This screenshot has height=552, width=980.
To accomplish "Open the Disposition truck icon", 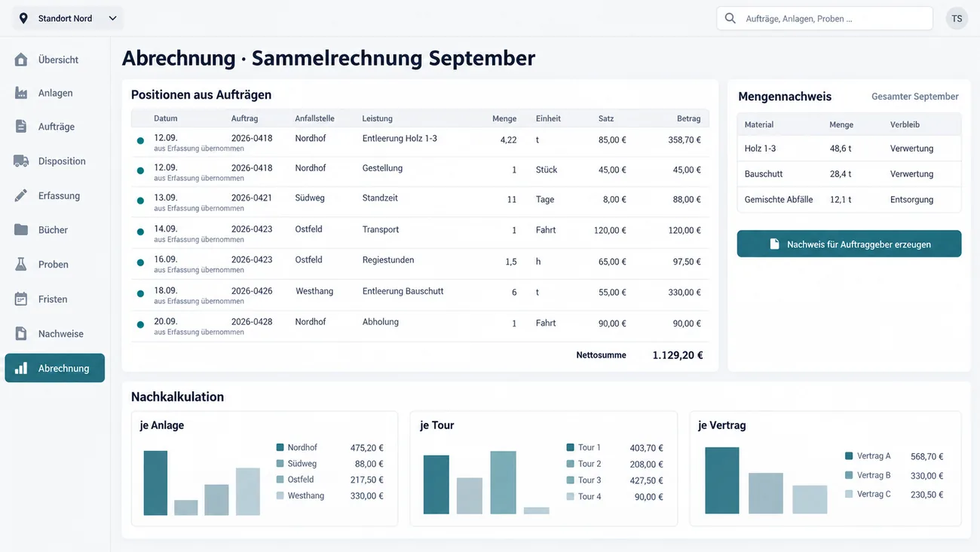I will pyautogui.click(x=21, y=161).
